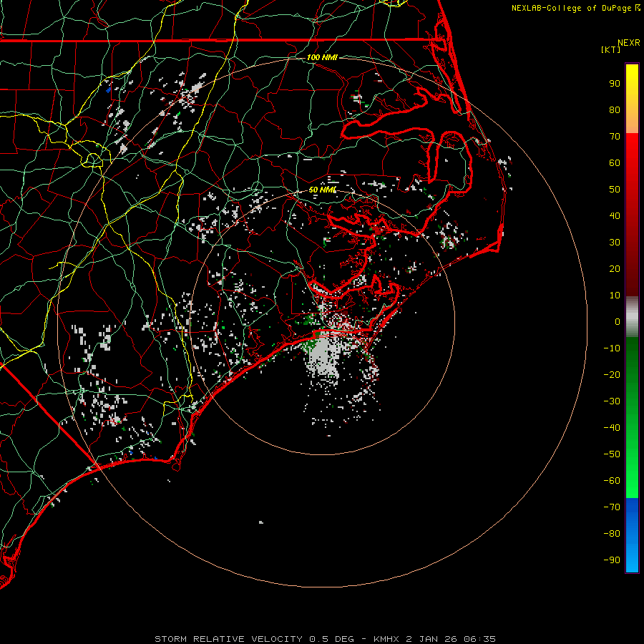Click the -30 value on the velocity scale
This screenshot has width=644, height=644.
612,401
